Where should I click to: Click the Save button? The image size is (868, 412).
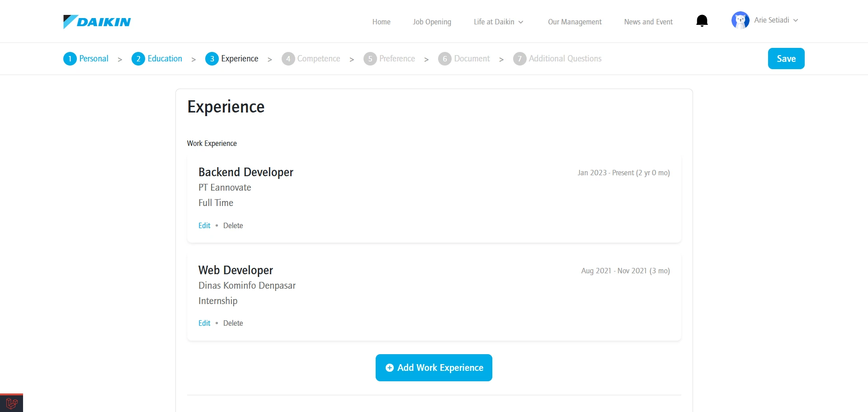[786, 58]
